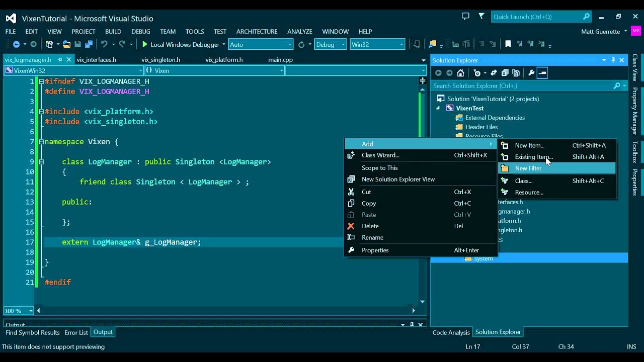Toggle Show All Files in Solution Explorer
Screen dimensions: 644x362
click(x=516, y=73)
